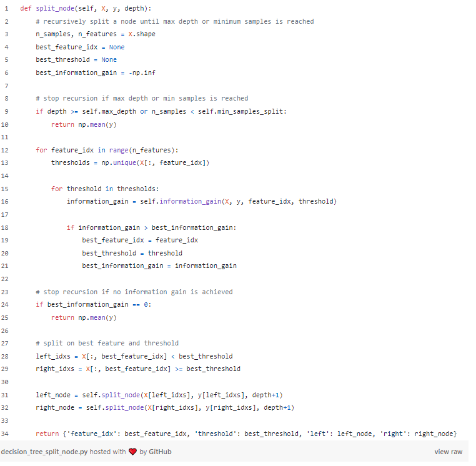Click line number 1
476x466 pixels.
point(7,9)
